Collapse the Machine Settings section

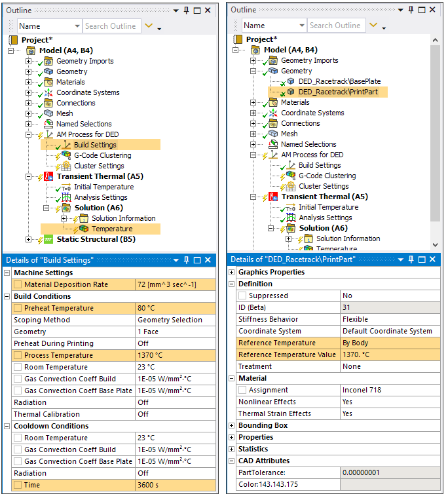7,273
